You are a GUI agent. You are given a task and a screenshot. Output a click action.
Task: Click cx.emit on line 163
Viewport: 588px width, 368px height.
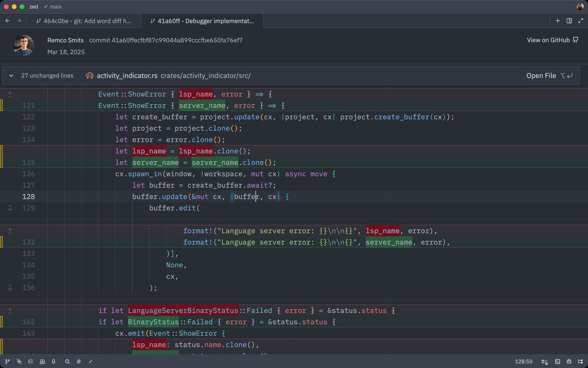[x=130, y=333]
